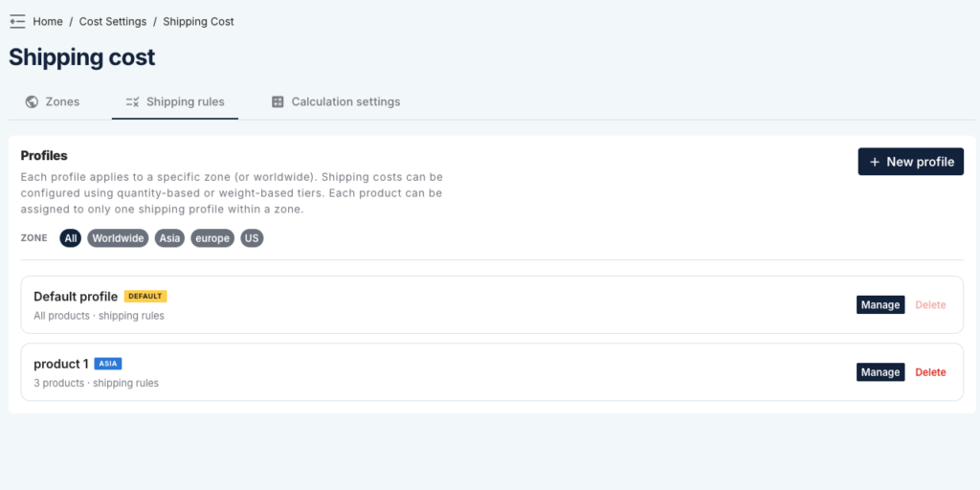Filter profiles by Asia zone
Viewport: 980px width, 490px height.
pos(169,238)
